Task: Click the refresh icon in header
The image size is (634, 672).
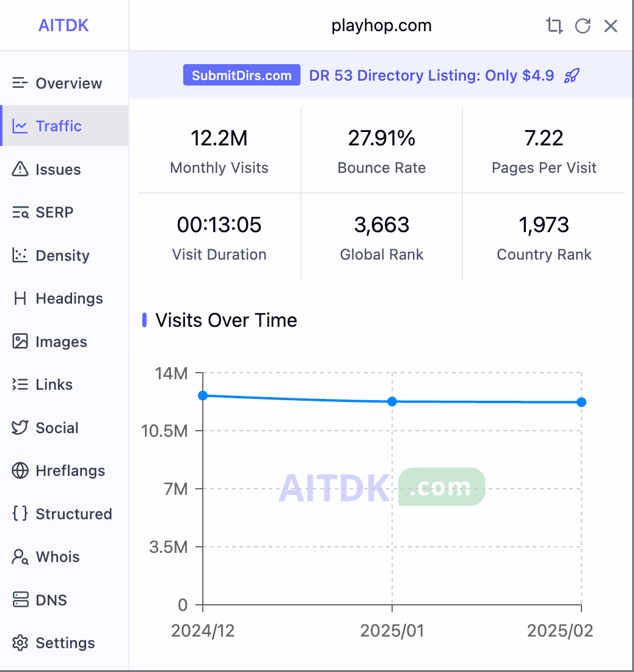Action: (583, 26)
